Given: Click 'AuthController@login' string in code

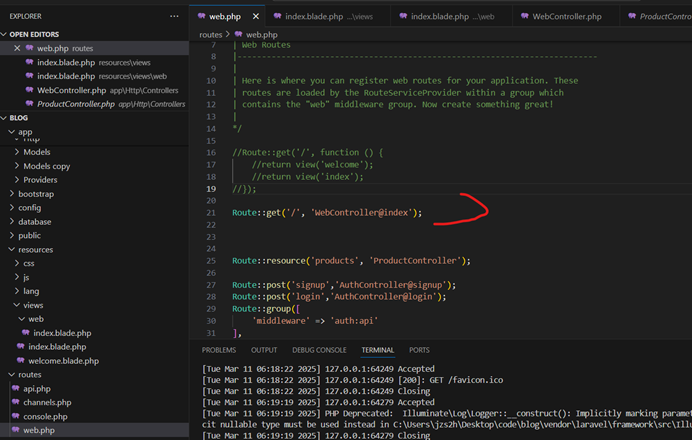Looking at the screenshot, I should 383,297.
